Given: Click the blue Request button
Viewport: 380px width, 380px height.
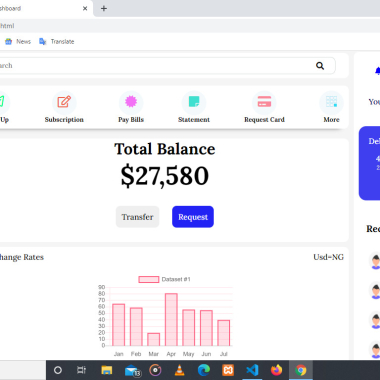Looking at the screenshot, I should 193,217.
